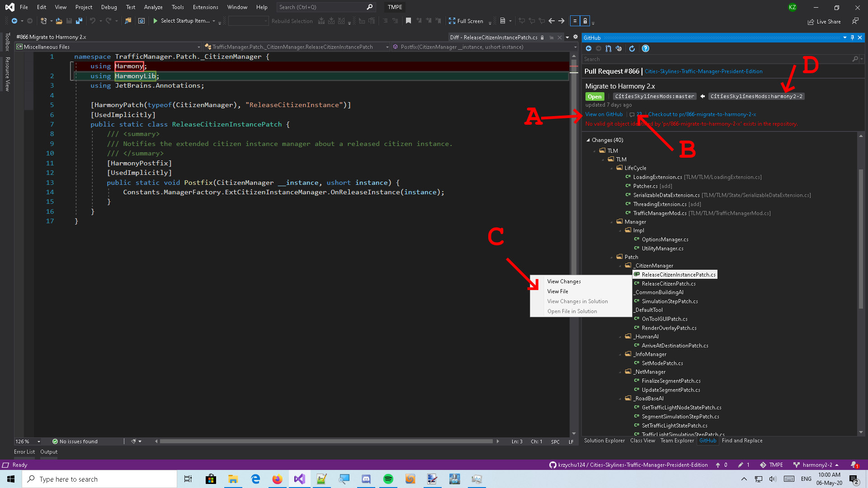Click the Rebuild Selection toolbar icon
The image size is (868, 488).
[x=292, y=21]
